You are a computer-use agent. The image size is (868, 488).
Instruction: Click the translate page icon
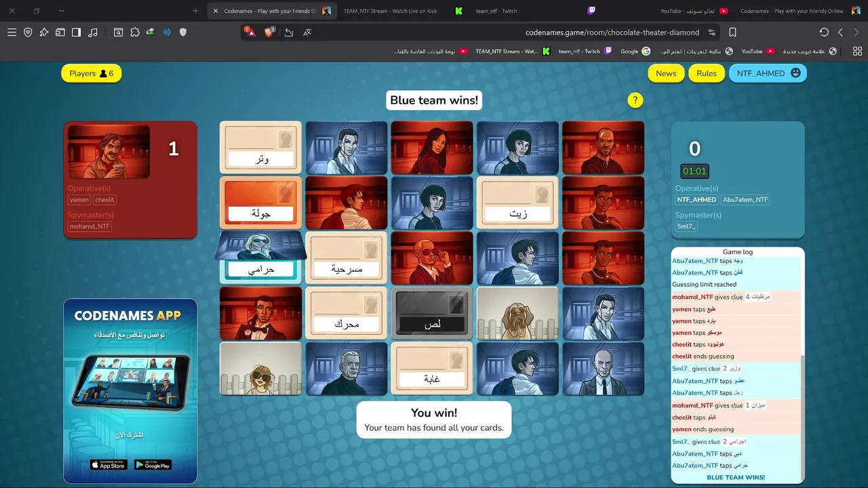tap(308, 33)
